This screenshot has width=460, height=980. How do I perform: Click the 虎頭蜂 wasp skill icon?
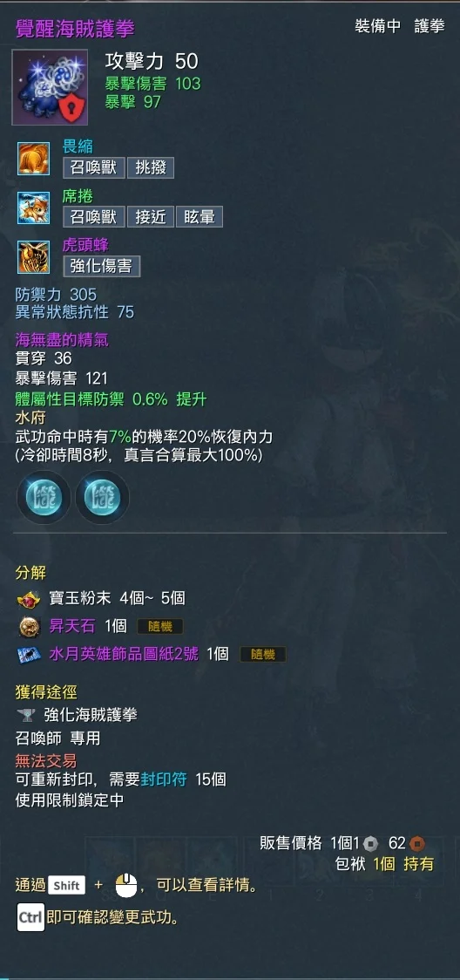pyautogui.click(x=34, y=257)
